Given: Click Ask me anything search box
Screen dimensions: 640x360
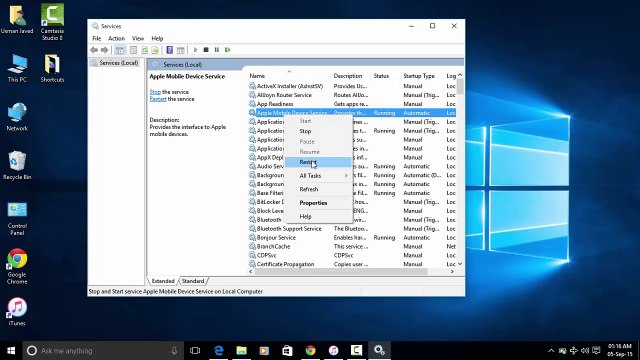Looking at the screenshot, I should [x=103, y=351].
